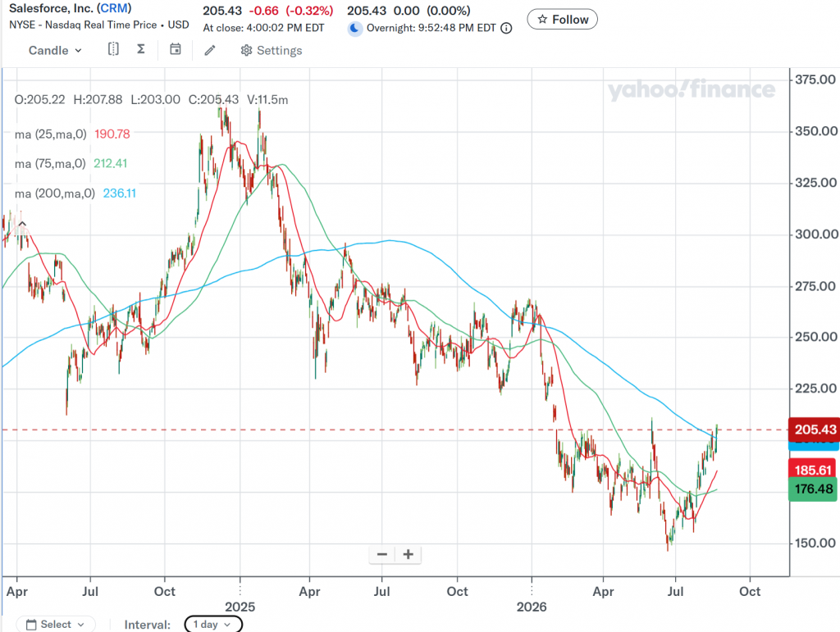Click the 300.00 price axis label
Image resolution: width=840 pixels, height=632 pixels.
click(x=815, y=234)
